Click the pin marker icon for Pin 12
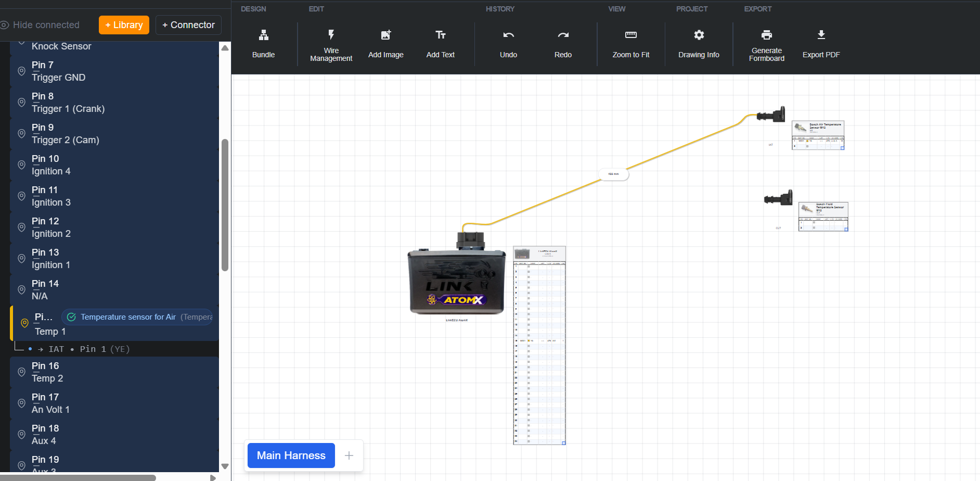Viewport: 980px width, 481px height. click(x=21, y=227)
